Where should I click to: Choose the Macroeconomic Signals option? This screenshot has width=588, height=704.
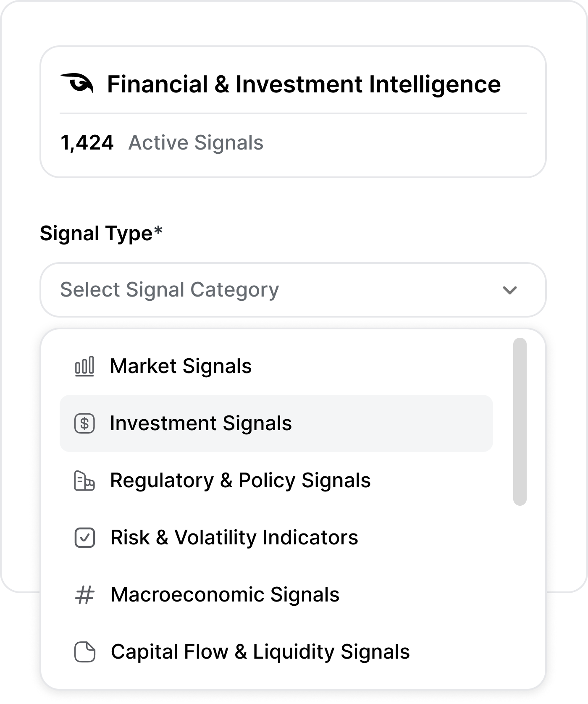pos(225,595)
